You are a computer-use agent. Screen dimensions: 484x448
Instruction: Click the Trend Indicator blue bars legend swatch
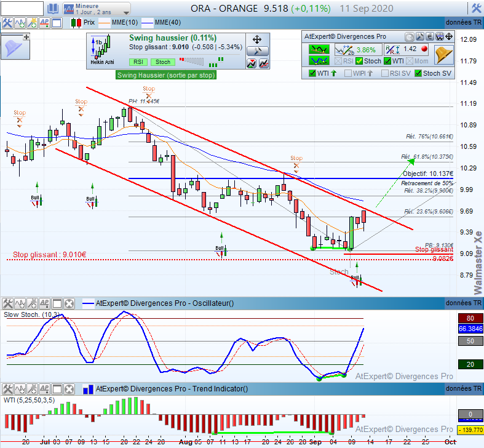click(x=88, y=390)
